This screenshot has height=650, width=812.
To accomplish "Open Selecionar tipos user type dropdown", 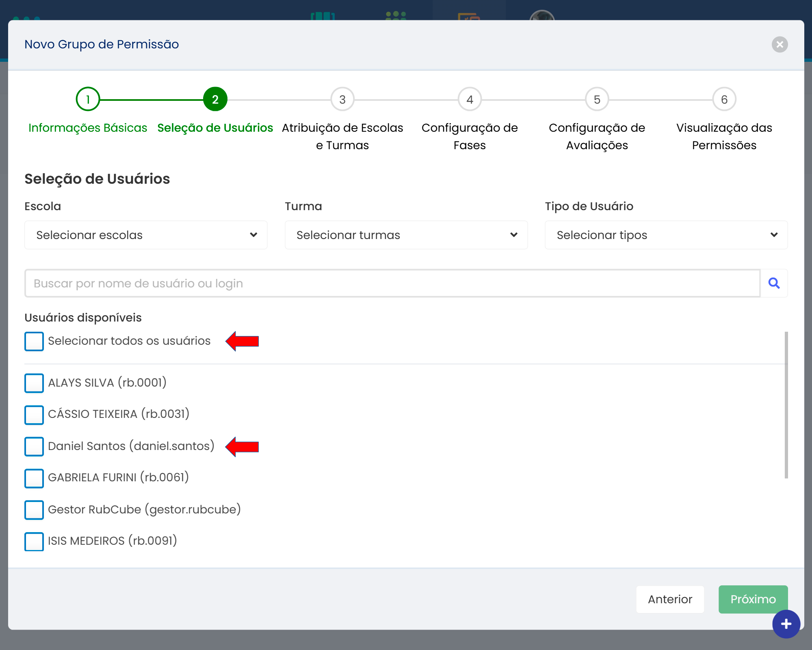I will pyautogui.click(x=666, y=235).
